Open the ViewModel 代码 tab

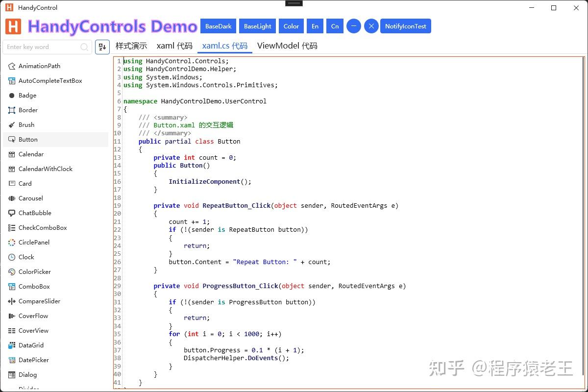(287, 46)
